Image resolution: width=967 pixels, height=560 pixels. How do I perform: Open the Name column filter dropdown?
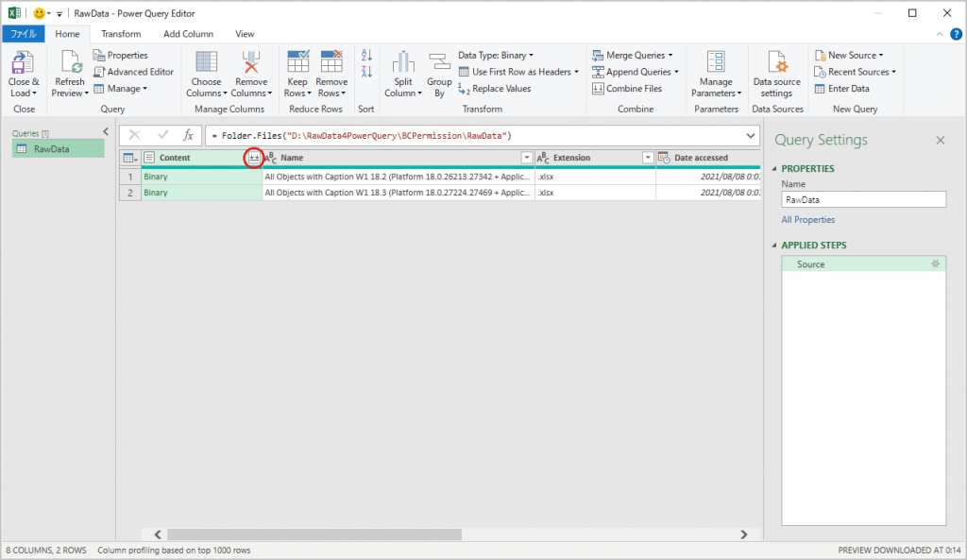click(527, 158)
